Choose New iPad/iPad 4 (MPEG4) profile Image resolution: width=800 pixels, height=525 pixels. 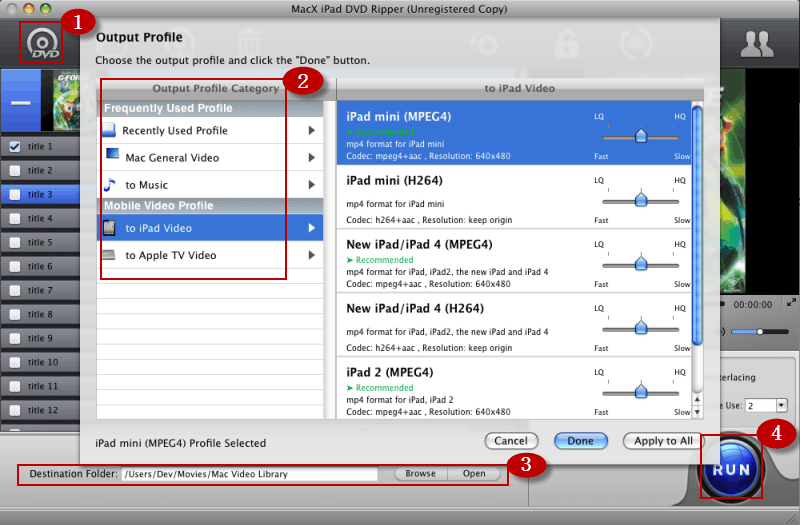[514, 261]
